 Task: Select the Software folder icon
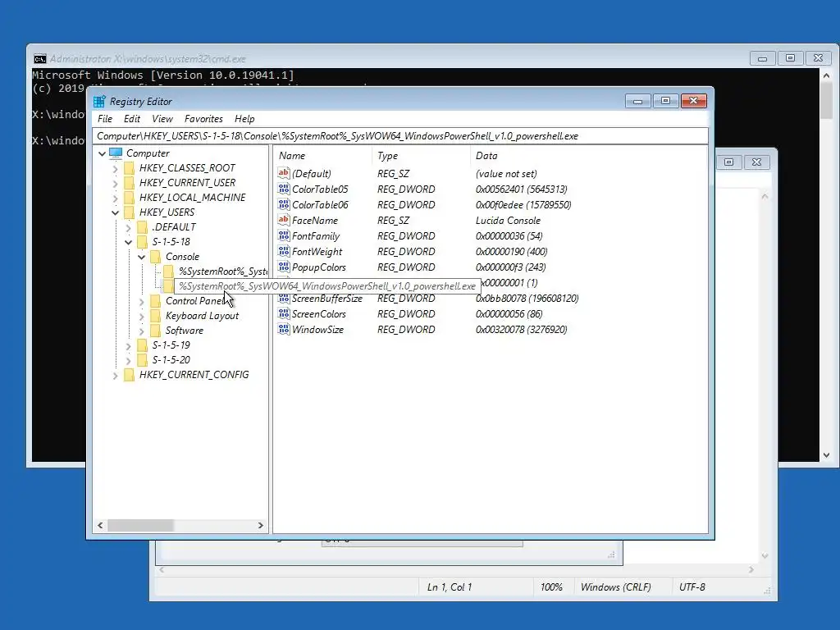pos(155,331)
